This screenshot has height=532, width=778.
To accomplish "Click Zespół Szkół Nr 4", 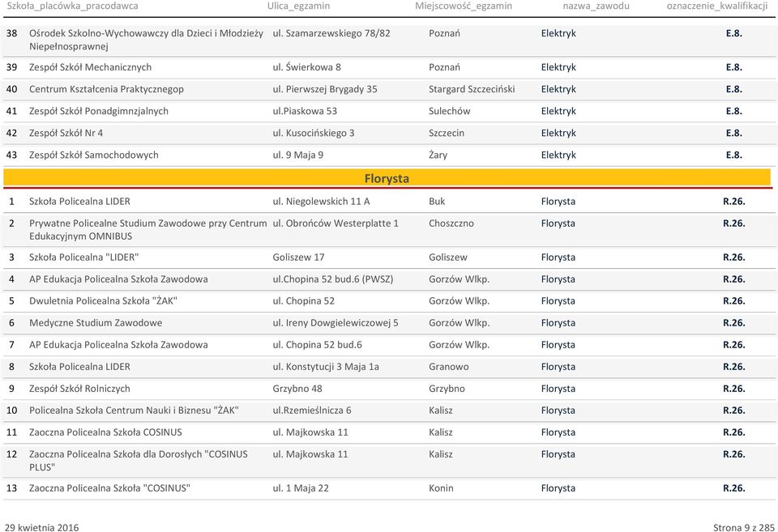I will (x=66, y=133).
